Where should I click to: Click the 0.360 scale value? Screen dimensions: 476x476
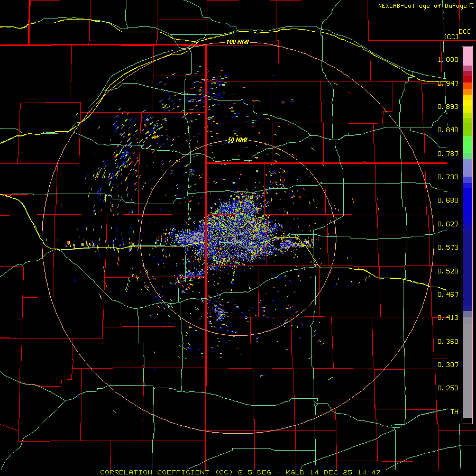coord(448,342)
